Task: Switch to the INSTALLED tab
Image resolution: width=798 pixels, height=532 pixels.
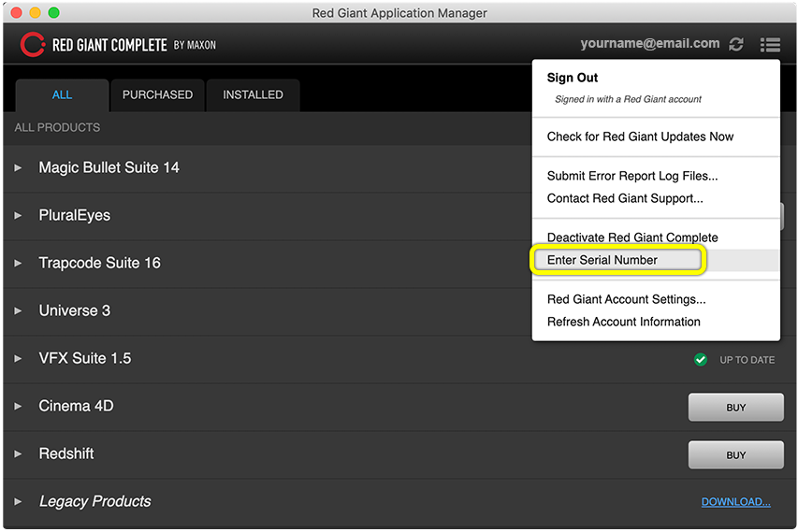Action: point(253,95)
